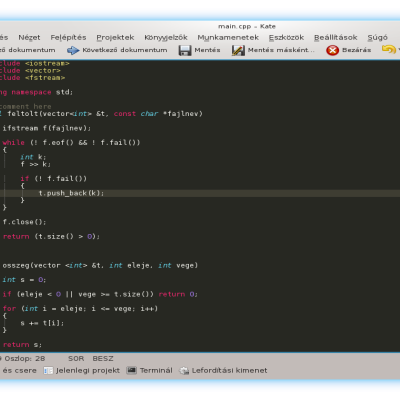Click the 's += t[i];' line
Screen dimensions: 400x400
42,323
